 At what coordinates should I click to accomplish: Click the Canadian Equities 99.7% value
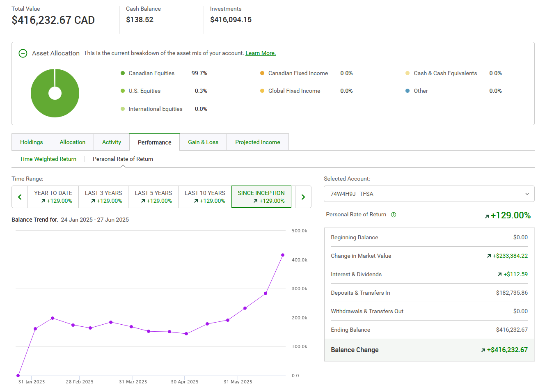199,73
